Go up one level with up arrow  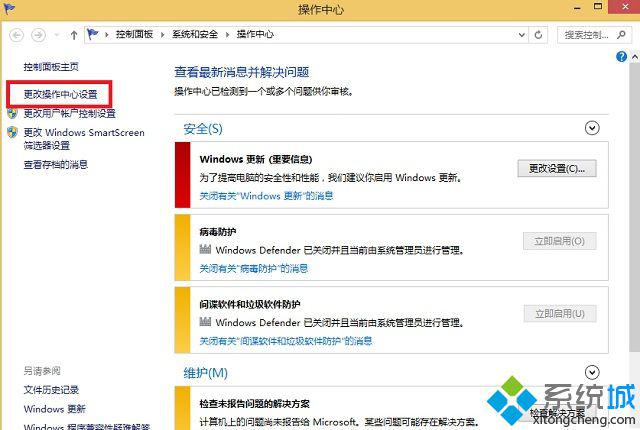point(74,35)
